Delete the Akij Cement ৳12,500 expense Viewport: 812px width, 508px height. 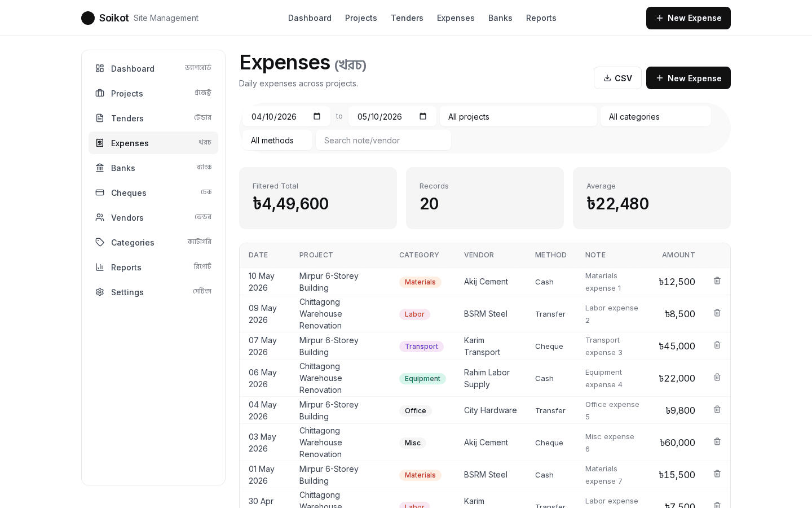point(717,281)
